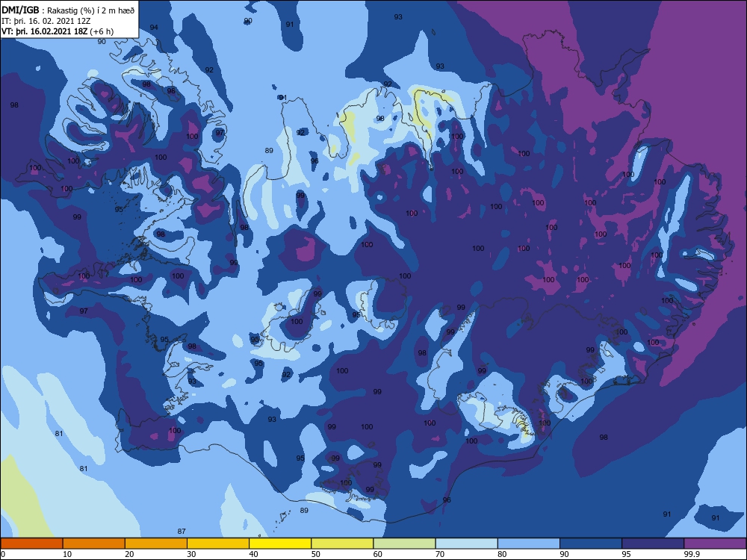The image size is (747, 560).
Task: Click the "87" humidity value on the map
Action: point(181,531)
